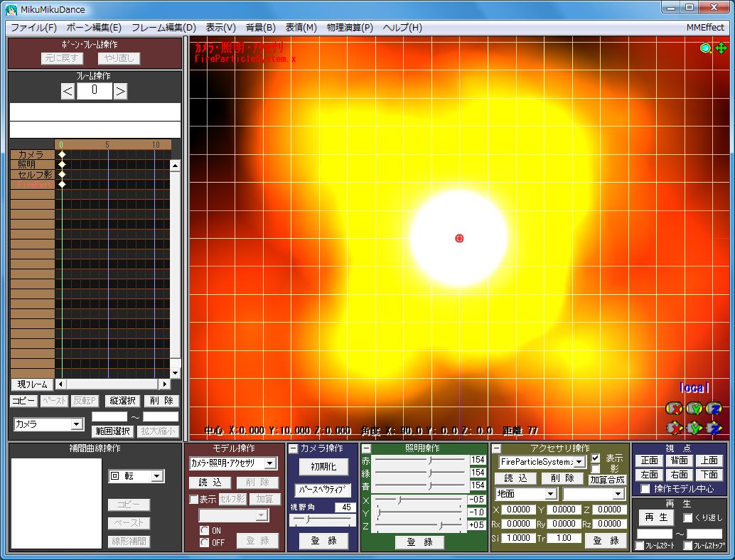Click the bottom-row Z axis icon

(x=714, y=428)
